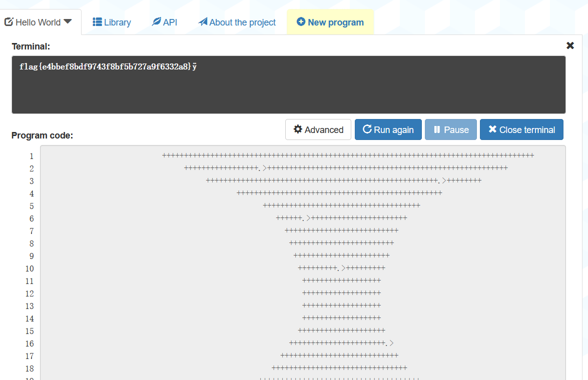
Task: Click the Library list icon
Action: [97, 22]
